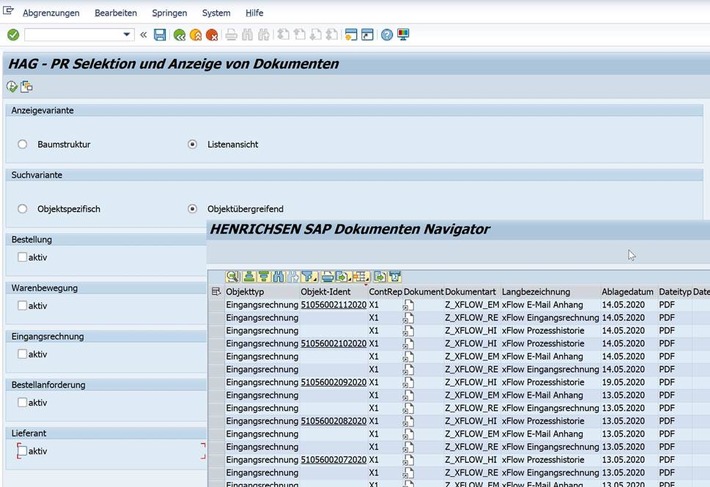The height and width of the screenshot is (487, 710).
Task: Click the Dokumentart column header
Action: pyautogui.click(x=471, y=292)
